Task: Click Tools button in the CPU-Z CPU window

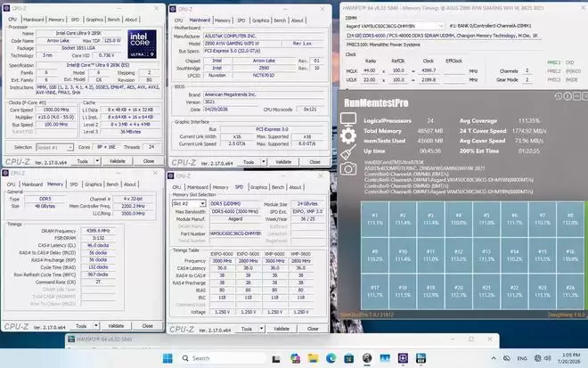Action: 83,161
